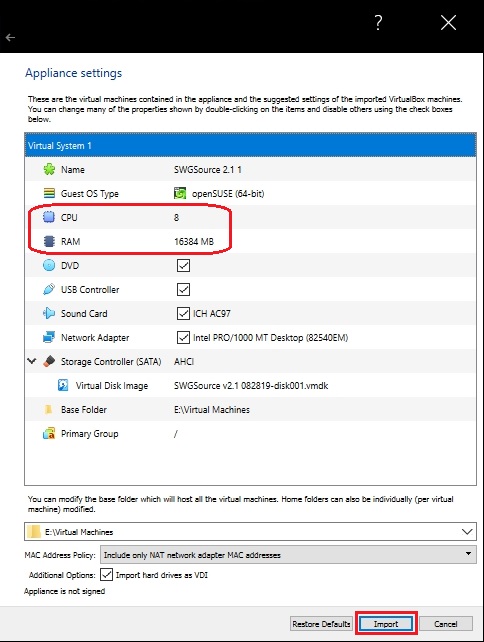Disable the ICH AC97 sound card checkbox
Viewport: 484px width, 642px height.
pyautogui.click(x=183, y=314)
